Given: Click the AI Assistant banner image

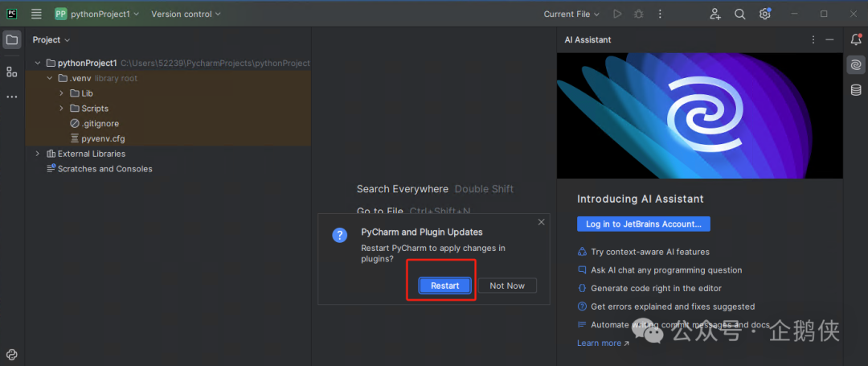Looking at the screenshot, I should click(700, 116).
